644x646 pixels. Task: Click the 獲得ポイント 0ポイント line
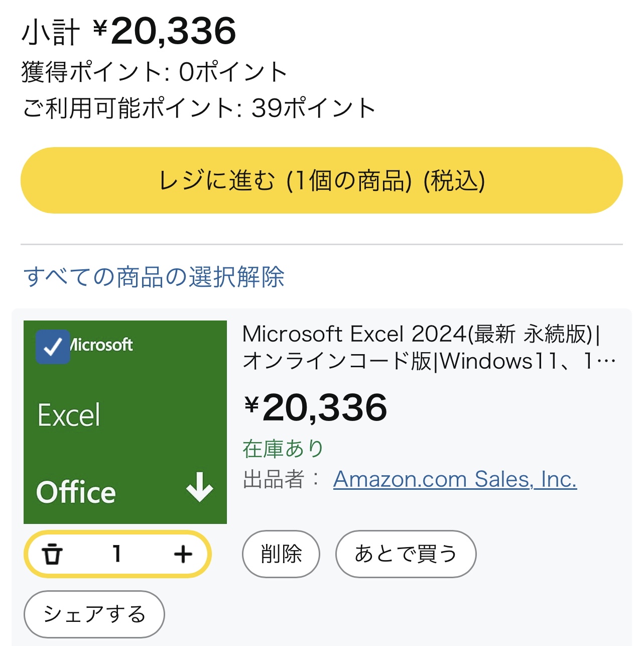pyautogui.click(x=155, y=72)
